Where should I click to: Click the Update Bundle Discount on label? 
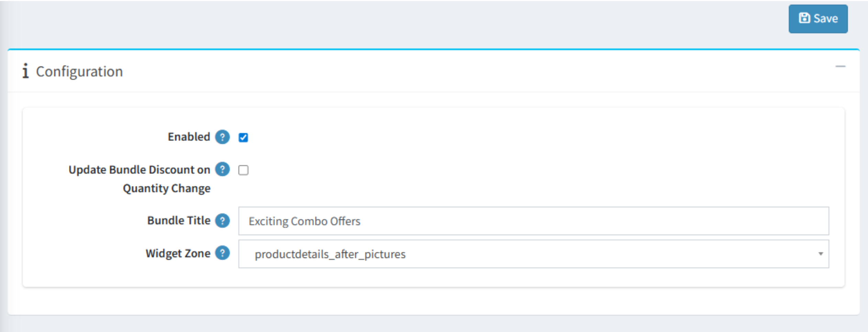139,170
